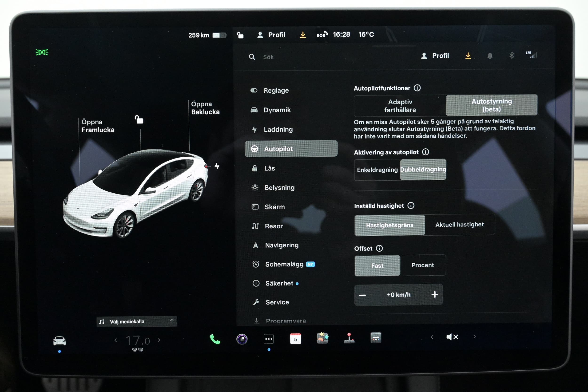Open the calendar app
The width and height of the screenshot is (588, 392).
click(295, 339)
